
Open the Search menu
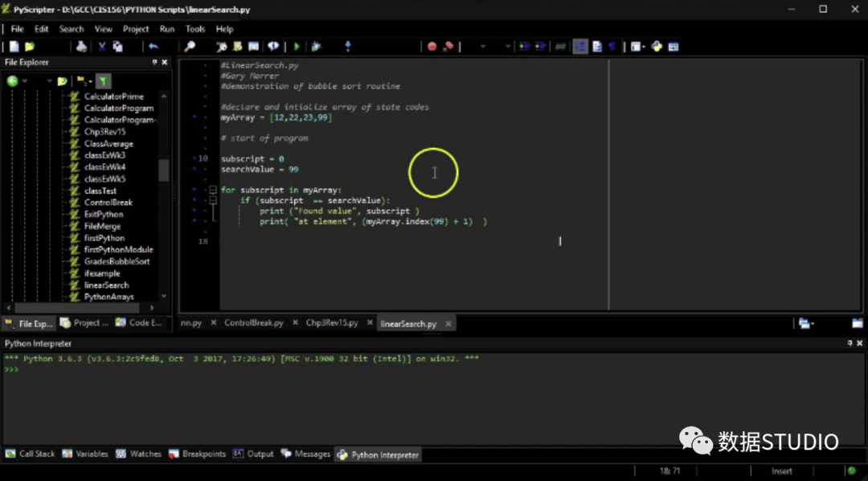click(x=72, y=29)
